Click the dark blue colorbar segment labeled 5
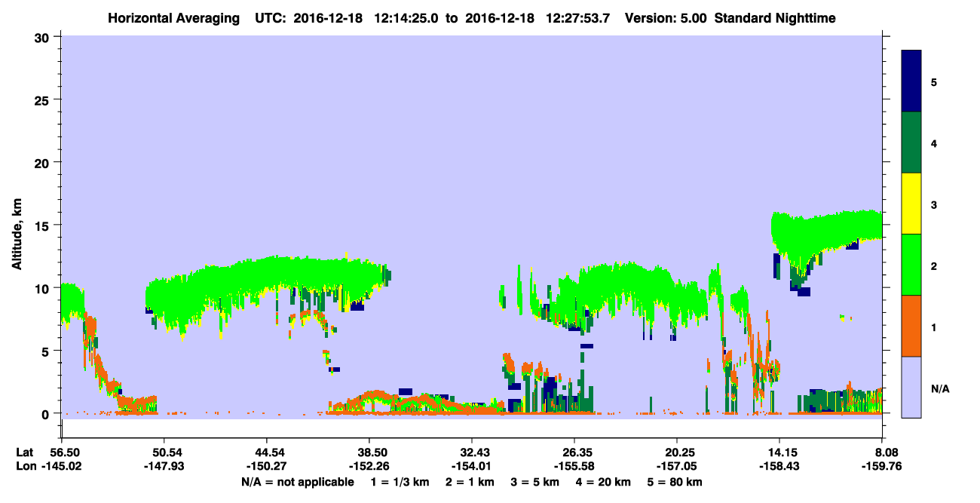The image size is (980, 503). pos(911,81)
